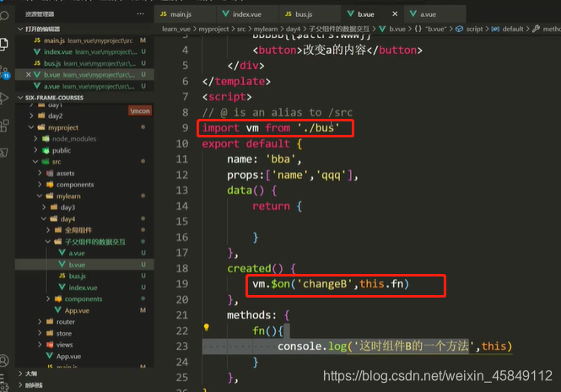The width and height of the screenshot is (561, 392).
Task: Expand the day2 folder
Action: tap(31, 115)
